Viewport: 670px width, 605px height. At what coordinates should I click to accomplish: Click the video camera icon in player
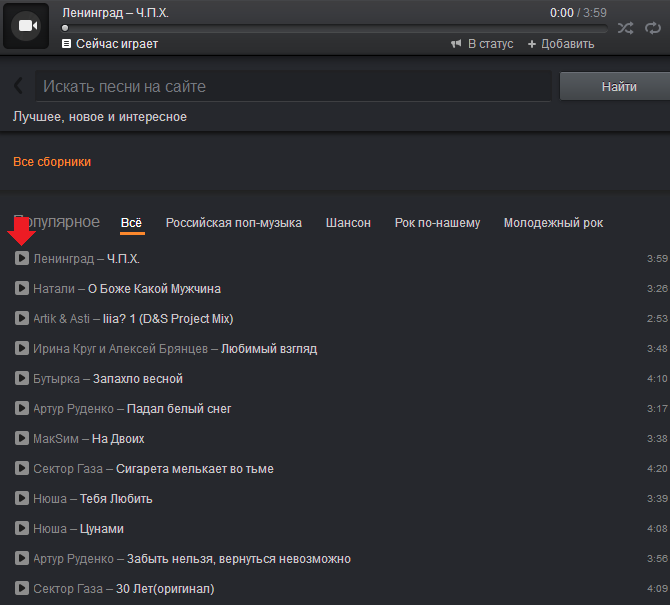26,26
